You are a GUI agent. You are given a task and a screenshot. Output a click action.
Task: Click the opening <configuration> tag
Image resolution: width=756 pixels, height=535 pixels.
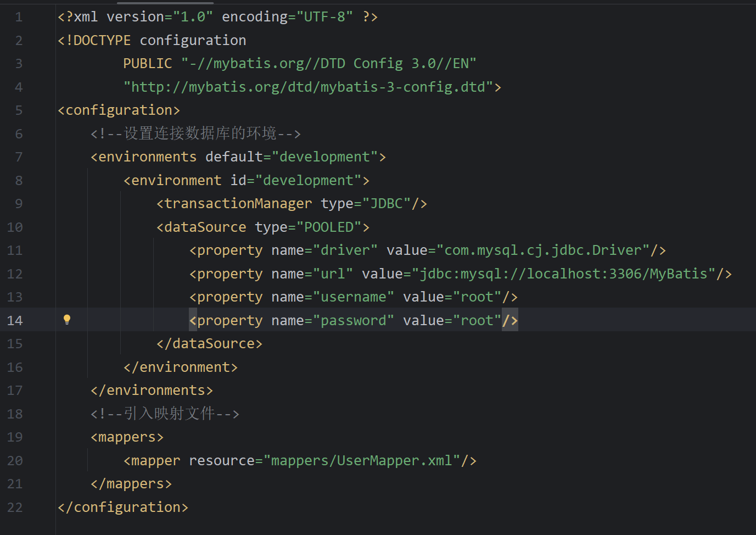point(119,110)
